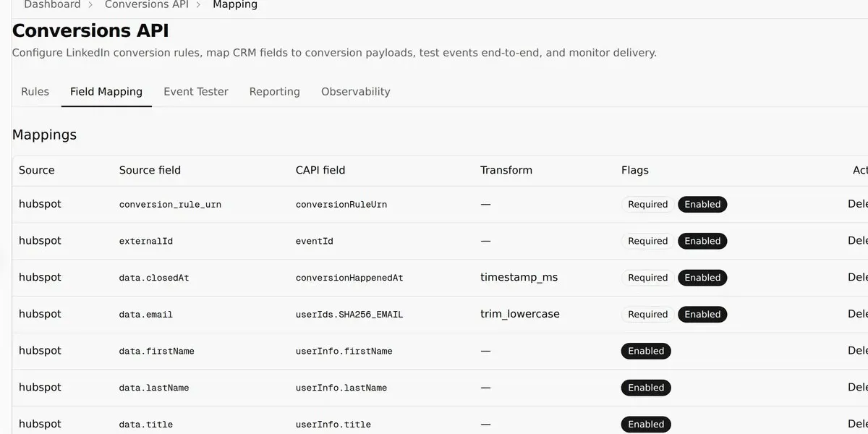The height and width of the screenshot is (434, 868).
Task: Toggle Required badge for externalId row
Action: pyautogui.click(x=648, y=241)
